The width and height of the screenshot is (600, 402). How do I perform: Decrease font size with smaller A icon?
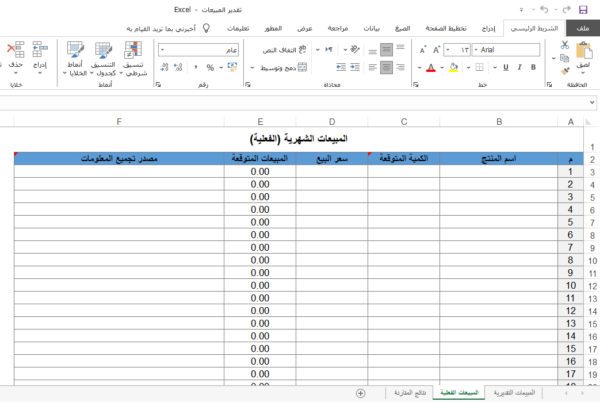[423, 50]
